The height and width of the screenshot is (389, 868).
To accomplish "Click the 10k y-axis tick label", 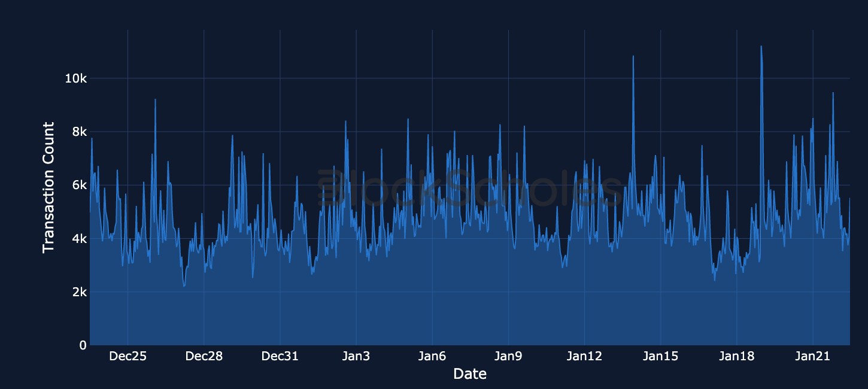I will [76, 78].
